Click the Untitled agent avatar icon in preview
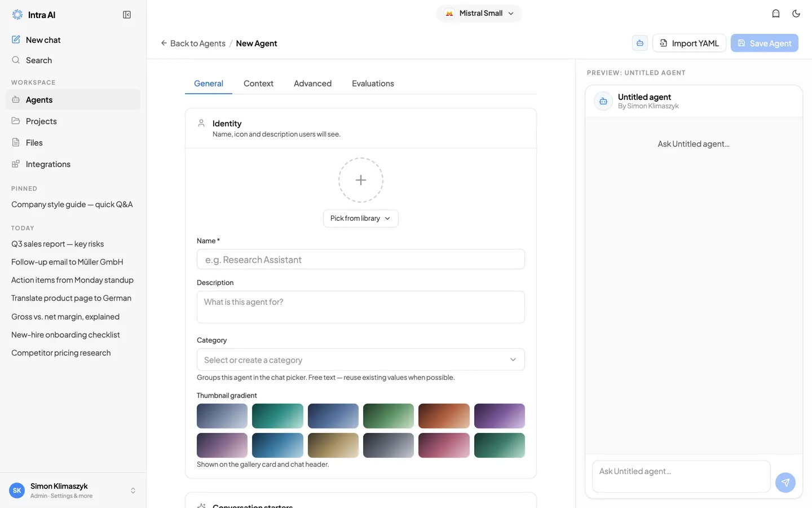 (x=603, y=101)
